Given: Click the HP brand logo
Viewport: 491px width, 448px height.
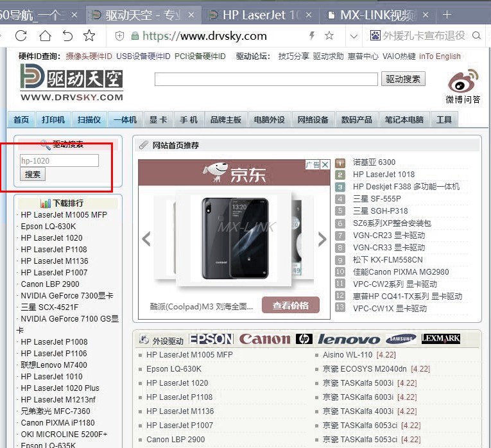Looking at the screenshot, I should [304, 339].
